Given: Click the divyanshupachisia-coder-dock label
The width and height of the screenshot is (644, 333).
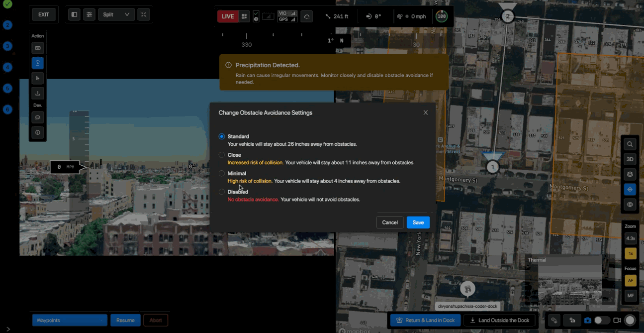Looking at the screenshot, I should point(467,307).
